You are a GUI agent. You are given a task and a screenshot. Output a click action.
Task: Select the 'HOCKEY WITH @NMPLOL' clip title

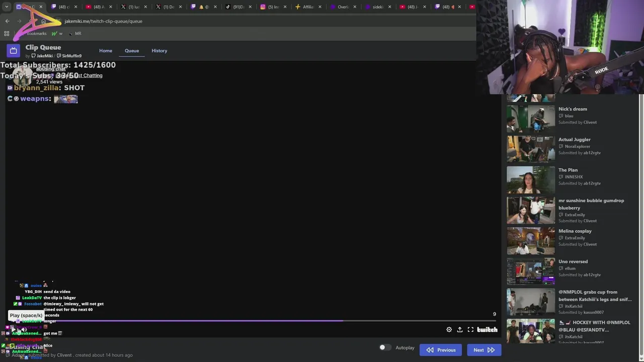pos(595,326)
